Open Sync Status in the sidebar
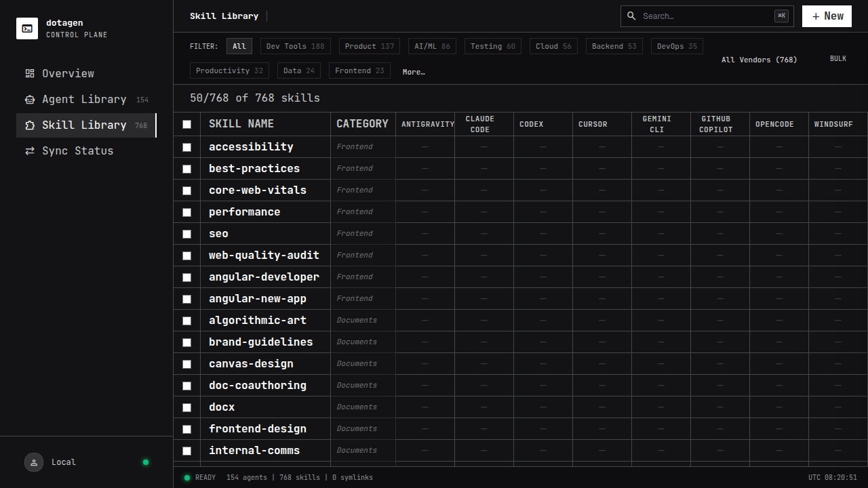Image resolution: width=868 pixels, height=488 pixels. point(87,150)
